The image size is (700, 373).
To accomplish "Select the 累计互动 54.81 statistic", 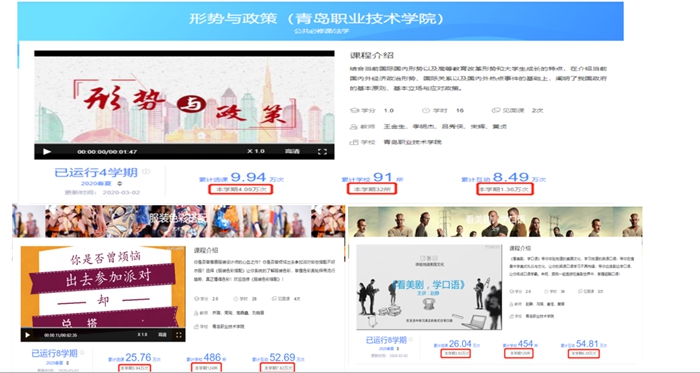I will pos(584,344).
